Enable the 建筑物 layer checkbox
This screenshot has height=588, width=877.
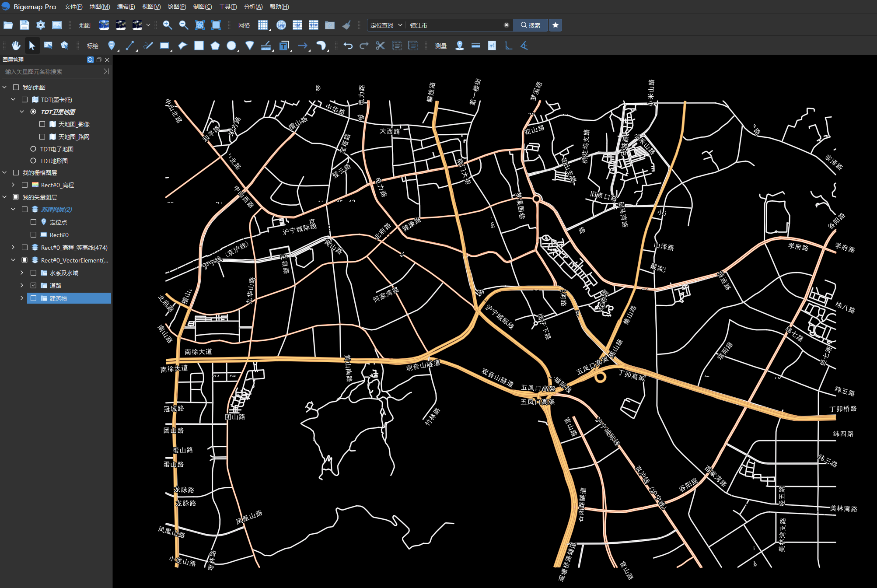click(x=33, y=298)
